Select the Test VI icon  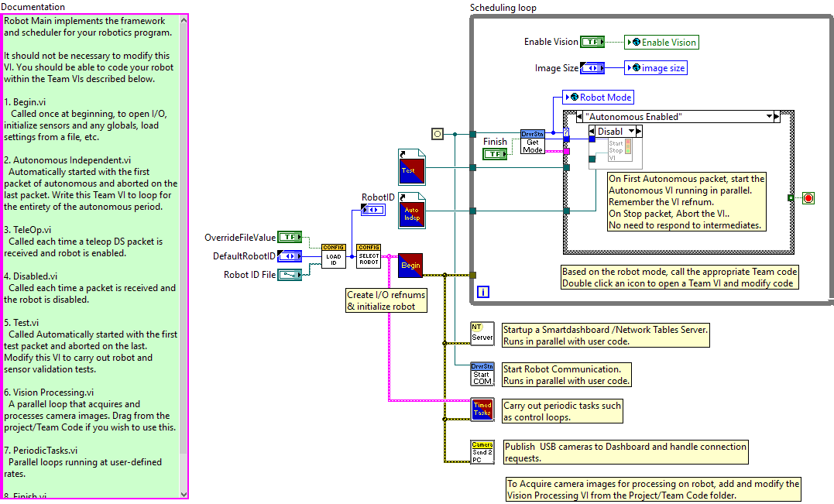(x=410, y=166)
